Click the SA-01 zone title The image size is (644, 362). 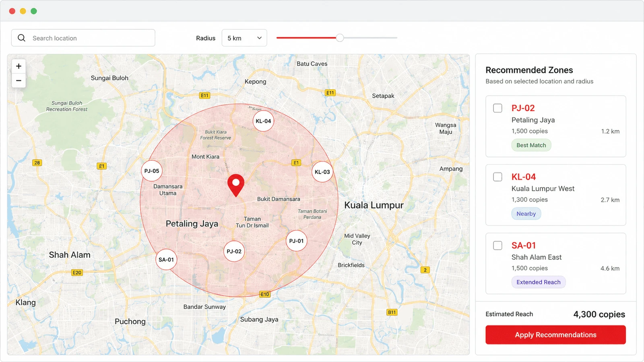[524, 245]
